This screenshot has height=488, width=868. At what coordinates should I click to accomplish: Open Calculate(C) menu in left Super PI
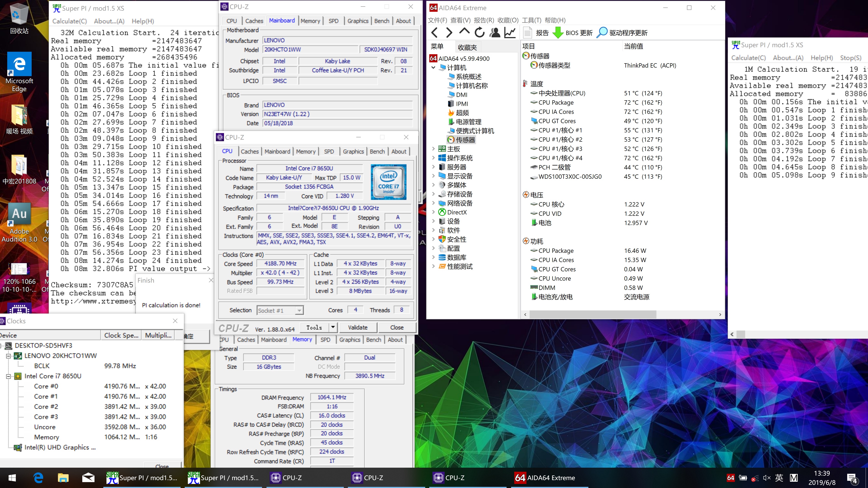[69, 21]
